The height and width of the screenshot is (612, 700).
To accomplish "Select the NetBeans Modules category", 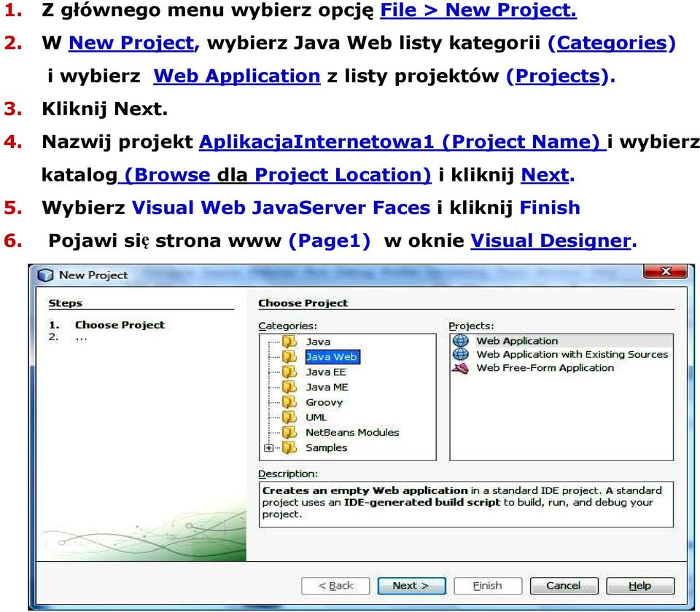I will [352, 433].
